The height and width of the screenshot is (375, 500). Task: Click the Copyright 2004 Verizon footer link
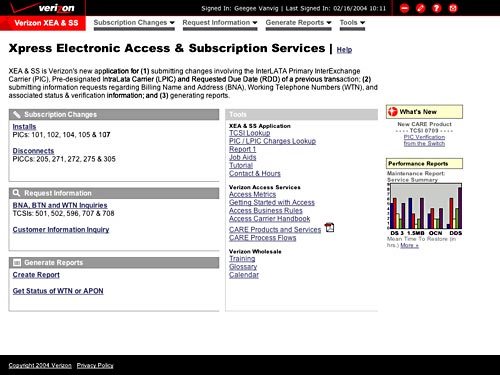40,365
